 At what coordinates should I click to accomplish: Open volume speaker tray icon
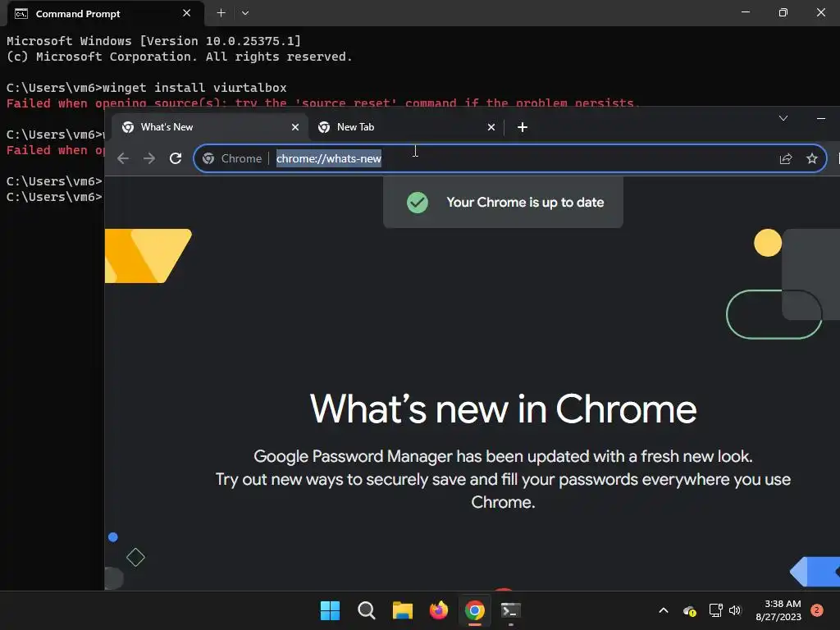734,610
